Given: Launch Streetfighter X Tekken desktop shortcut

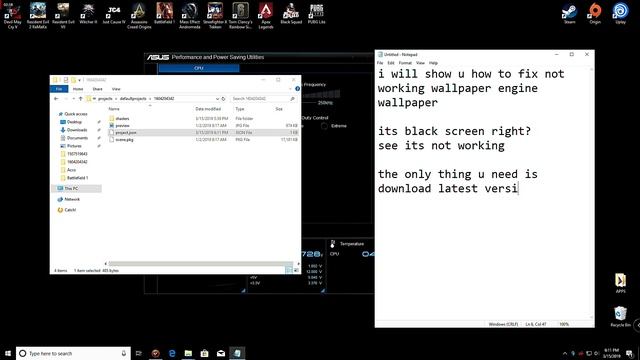Looking at the screenshot, I should coord(215,16).
